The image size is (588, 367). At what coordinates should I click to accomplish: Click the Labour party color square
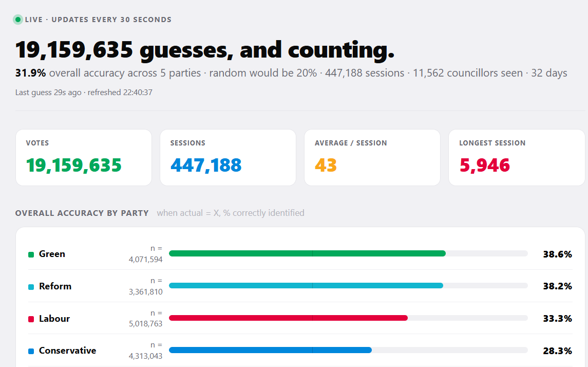click(31, 319)
